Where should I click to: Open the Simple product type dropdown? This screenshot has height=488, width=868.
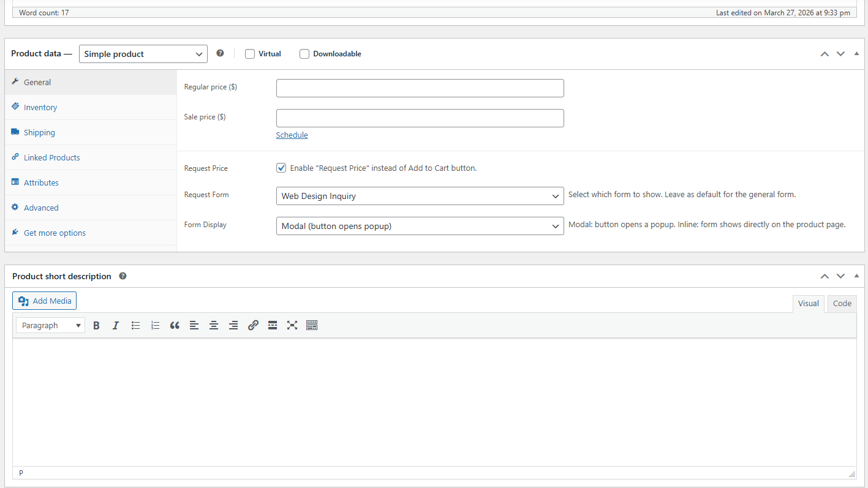[x=143, y=54]
